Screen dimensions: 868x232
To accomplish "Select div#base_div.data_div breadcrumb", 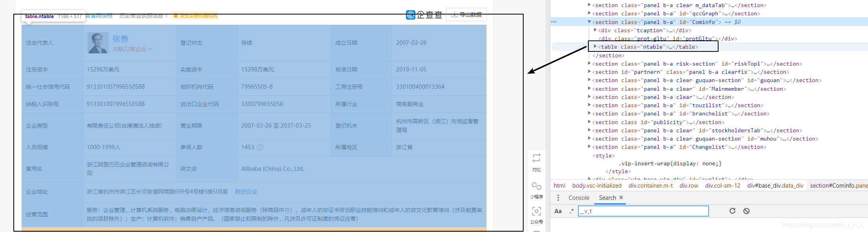I will pyautogui.click(x=775, y=186).
